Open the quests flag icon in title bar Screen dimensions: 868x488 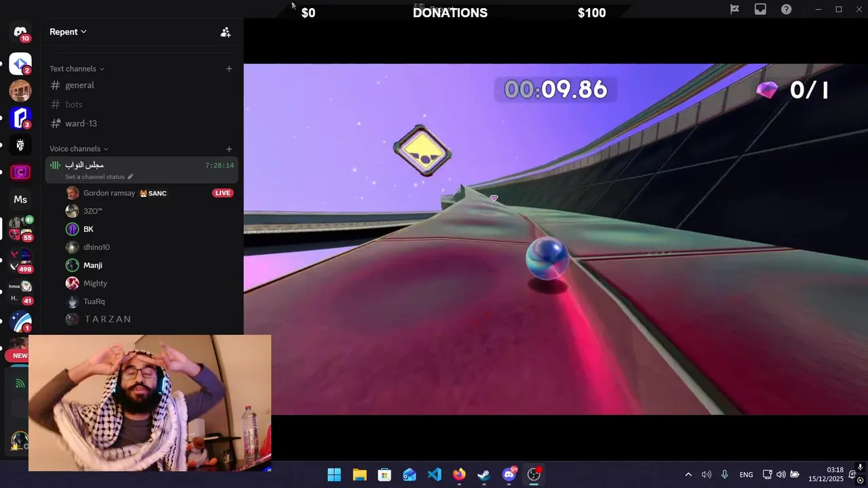coord(734,9)
